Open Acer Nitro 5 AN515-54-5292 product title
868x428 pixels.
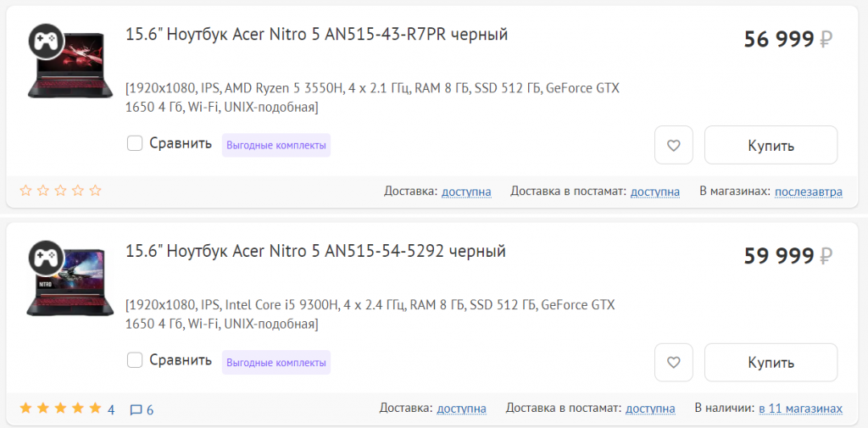pos(315,252)
